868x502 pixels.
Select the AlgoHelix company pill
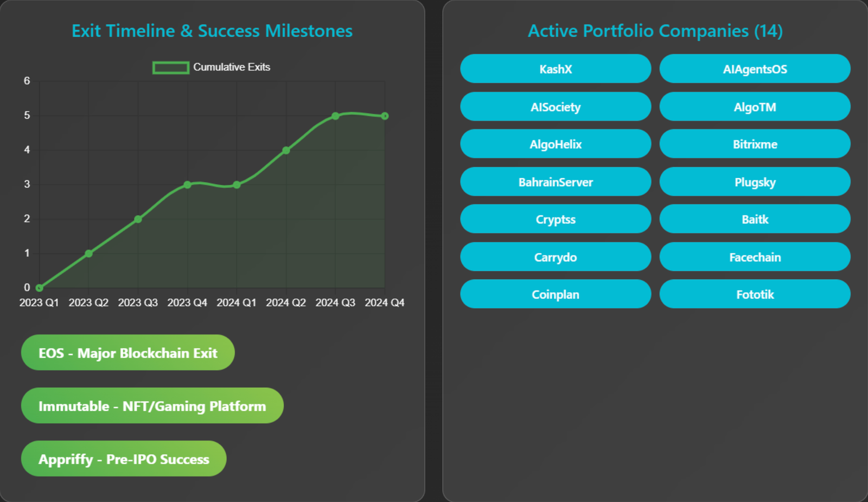(x=556, y=144)
